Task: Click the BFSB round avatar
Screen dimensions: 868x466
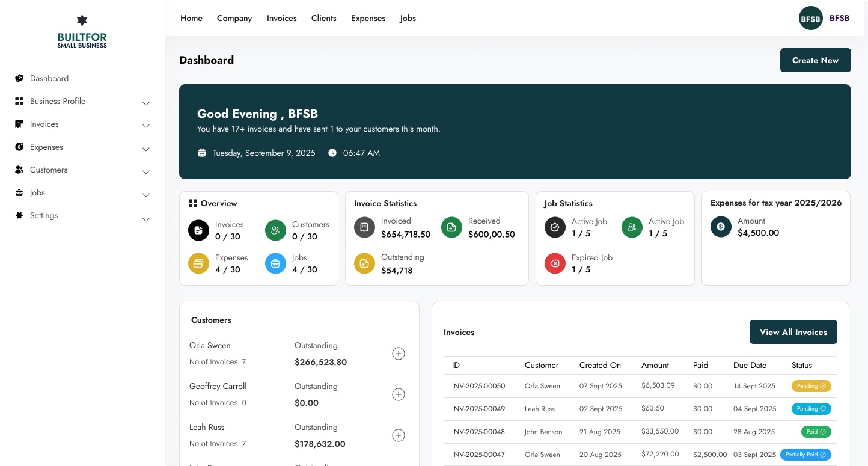Action: [811, 18]
